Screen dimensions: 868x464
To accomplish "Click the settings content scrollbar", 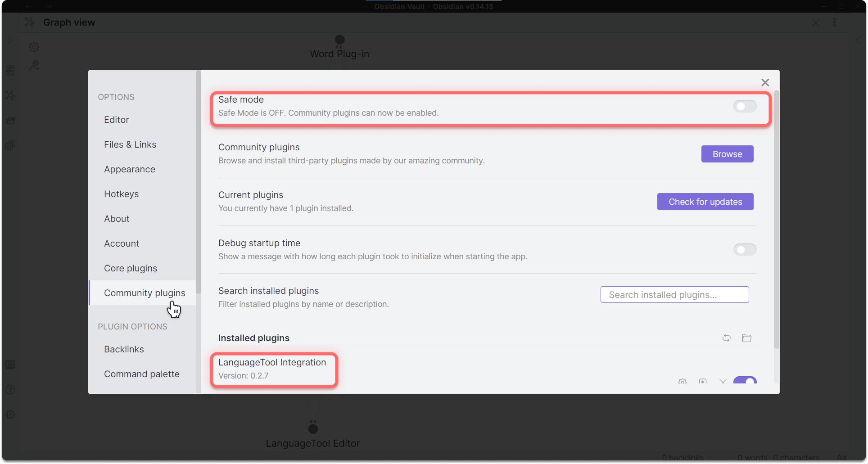I will 776,219.
